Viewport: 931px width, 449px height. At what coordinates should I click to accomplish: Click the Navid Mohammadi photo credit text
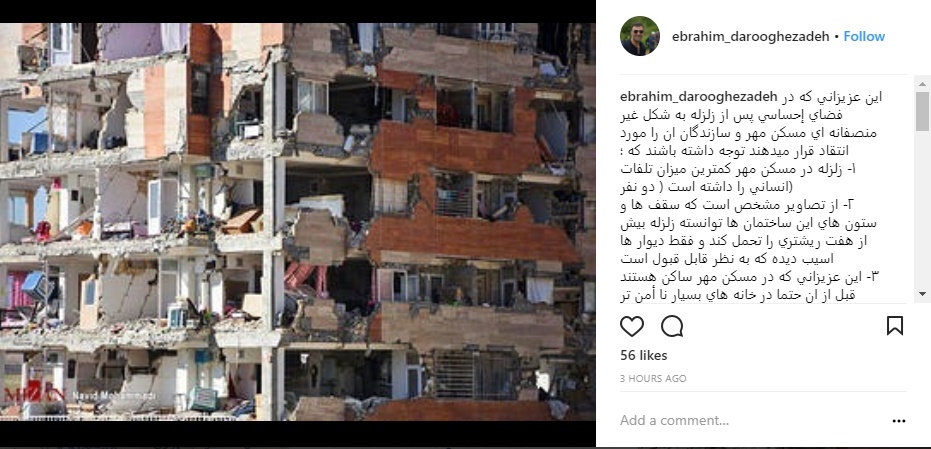pos(114,396)
